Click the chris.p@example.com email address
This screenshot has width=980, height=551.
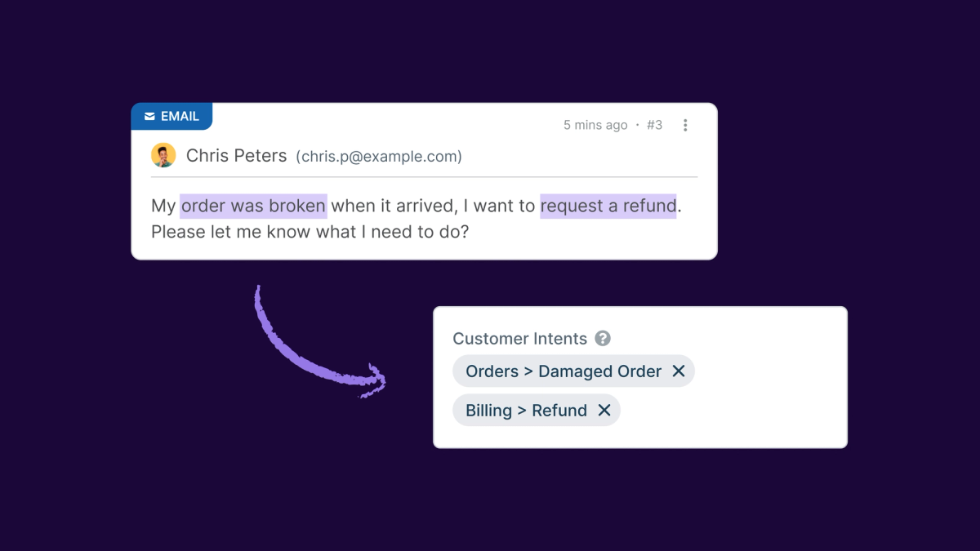[379, 156]
